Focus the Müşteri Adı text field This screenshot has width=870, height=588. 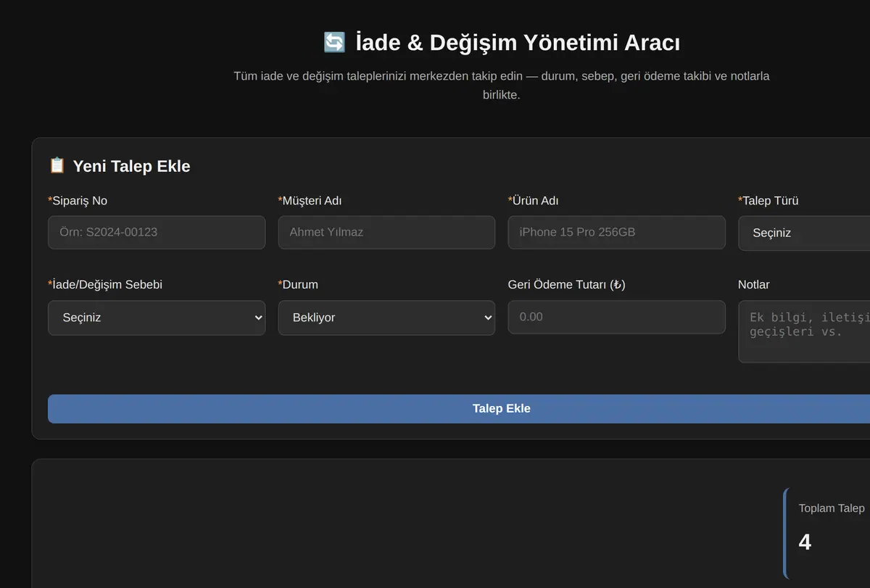386,232
